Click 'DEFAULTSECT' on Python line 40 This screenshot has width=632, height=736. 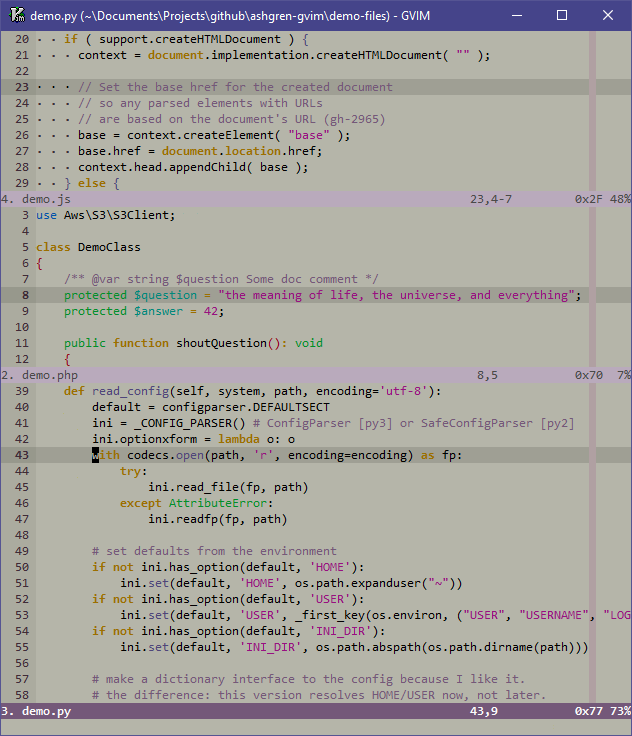pyautogui.click(x=291, y=407)
